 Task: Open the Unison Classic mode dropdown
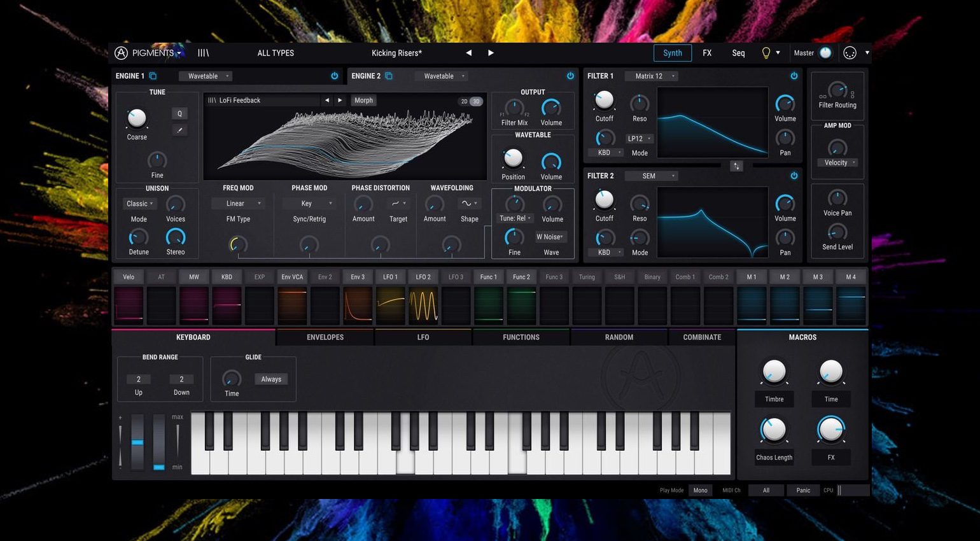coord(139,204)
